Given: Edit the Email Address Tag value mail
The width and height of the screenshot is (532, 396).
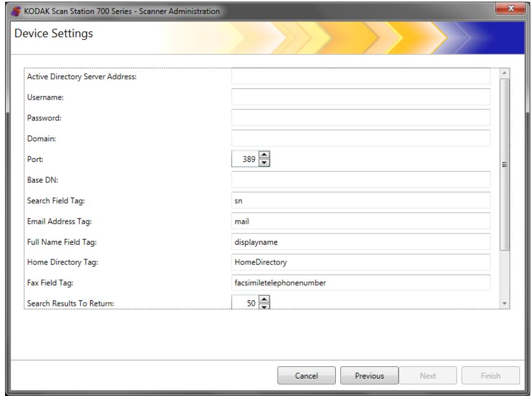Looking at the screenshot, I should (360, 221).
